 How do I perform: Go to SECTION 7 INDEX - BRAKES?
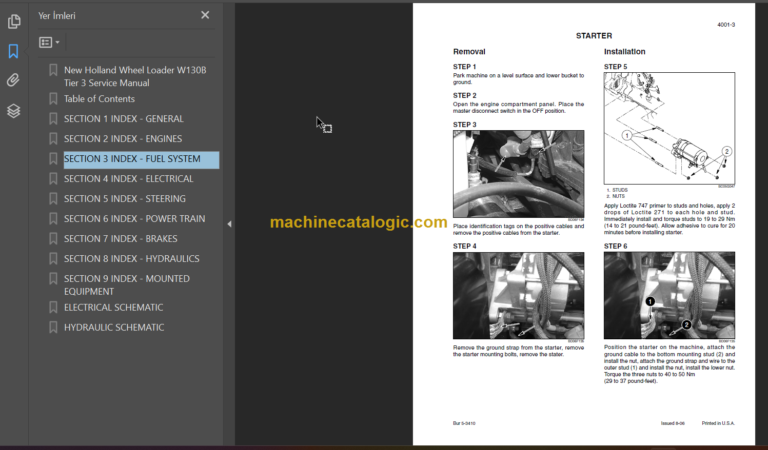120,239
